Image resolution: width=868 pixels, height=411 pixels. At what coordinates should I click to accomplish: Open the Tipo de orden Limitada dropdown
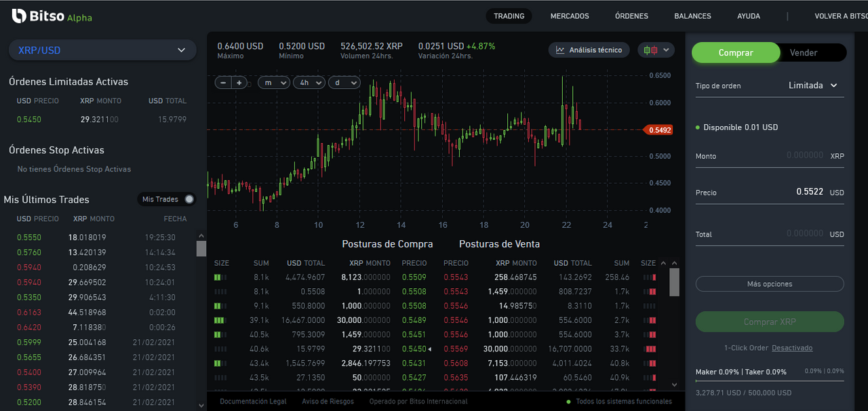click(812, 85)
